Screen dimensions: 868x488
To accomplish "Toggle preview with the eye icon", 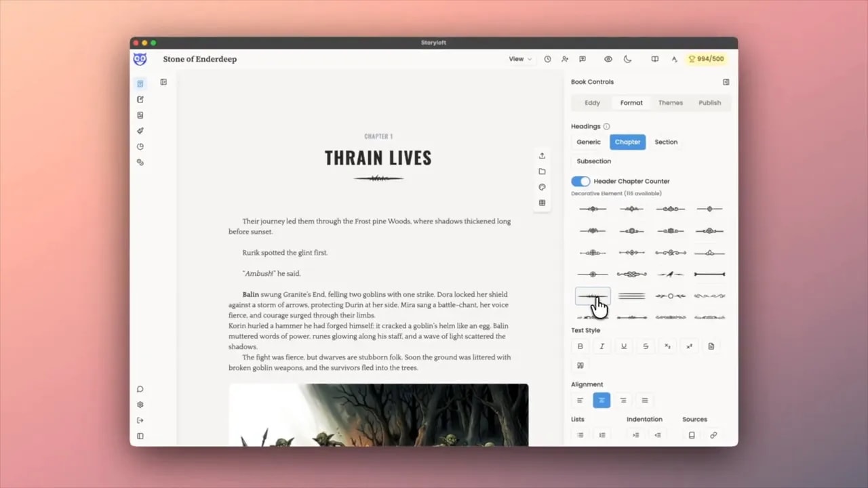I will (x=608, y=59).
